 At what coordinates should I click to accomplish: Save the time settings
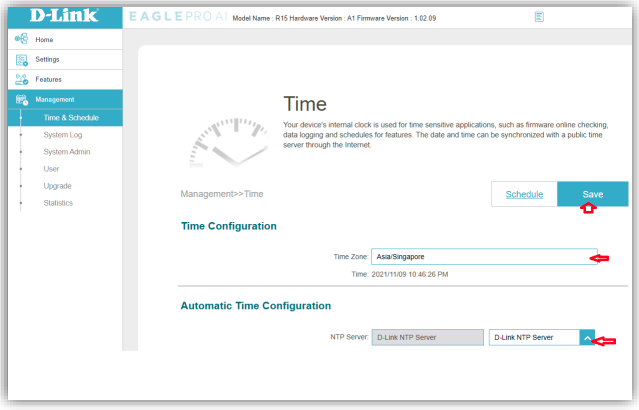[x=592, y=194]
